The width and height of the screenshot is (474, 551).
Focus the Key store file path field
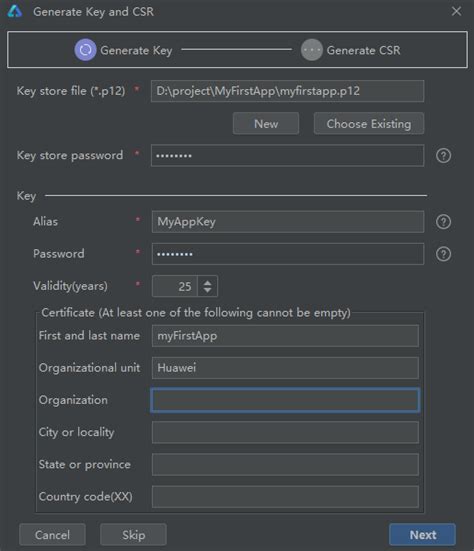tap(287, 91)
